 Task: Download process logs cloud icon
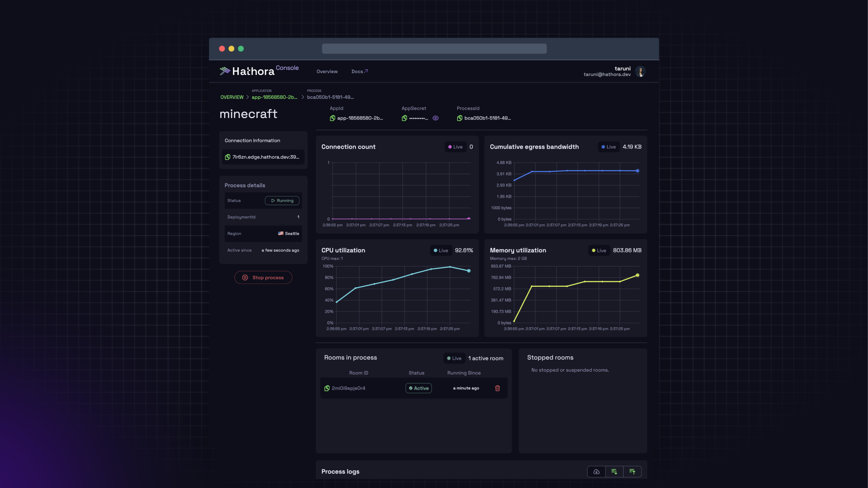point(596,472)
